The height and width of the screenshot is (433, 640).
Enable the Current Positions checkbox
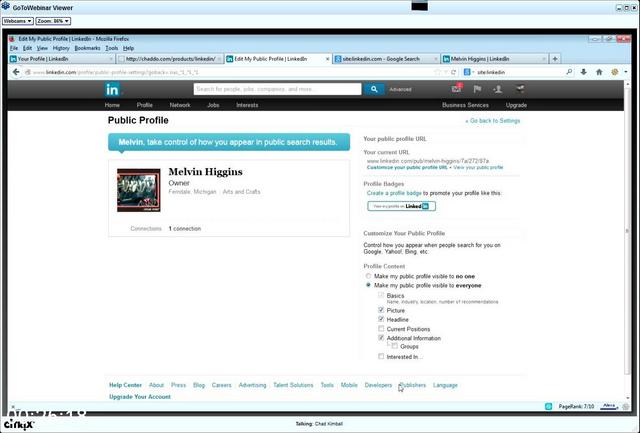click(x=381, y=329)
